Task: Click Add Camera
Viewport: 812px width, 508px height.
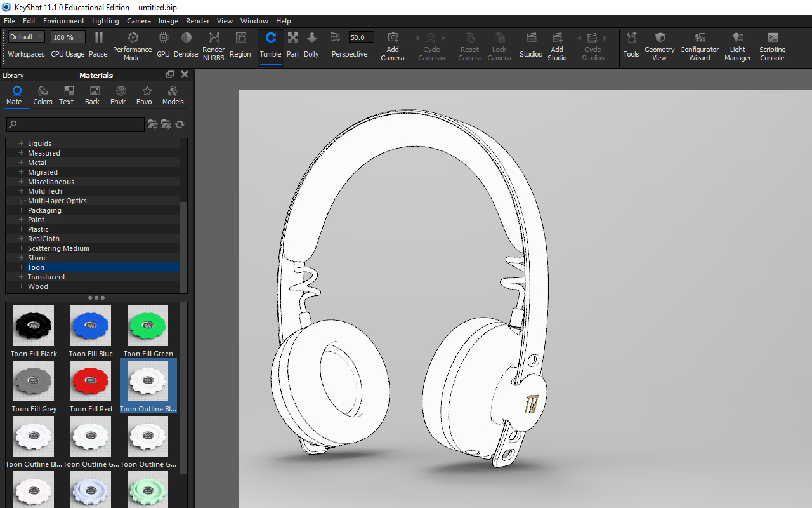Action: pyautogui.click(x=393, y=46)
